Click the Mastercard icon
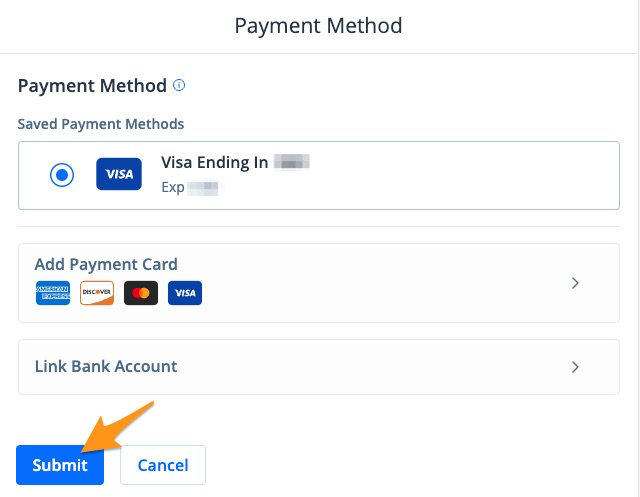 [x=141, y=293]
